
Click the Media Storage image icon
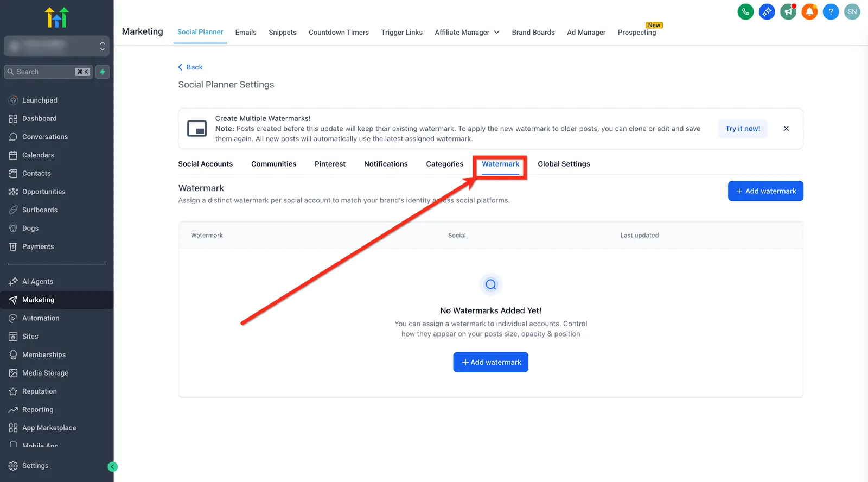[13, 373]
